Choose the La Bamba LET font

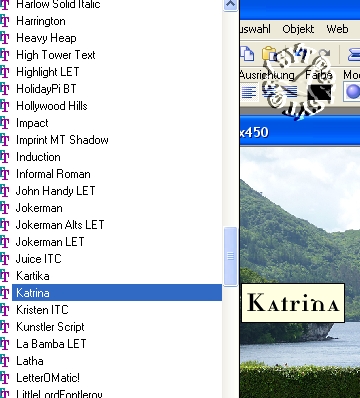[51, 344]
